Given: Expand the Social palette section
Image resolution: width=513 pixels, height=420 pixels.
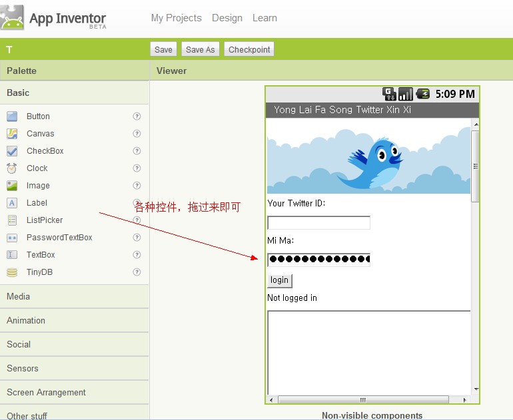Looking at the screenshot, I should [x=74, y=344].
